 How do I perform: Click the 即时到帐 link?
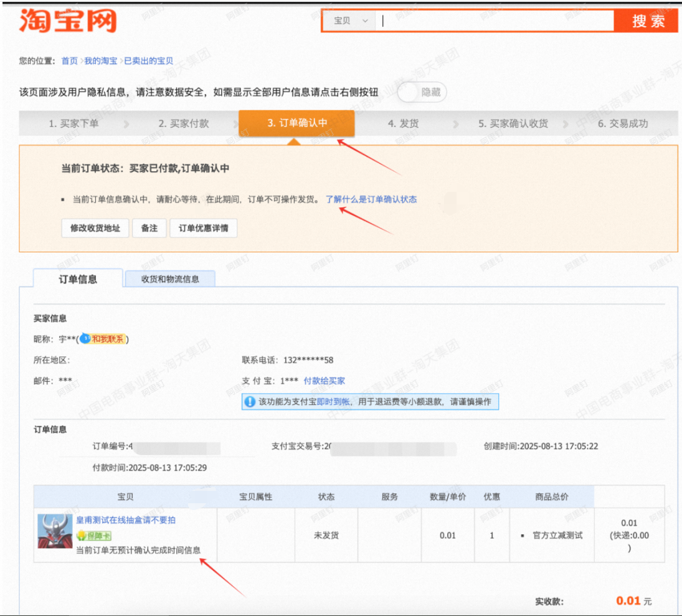(x=333, y=402)
